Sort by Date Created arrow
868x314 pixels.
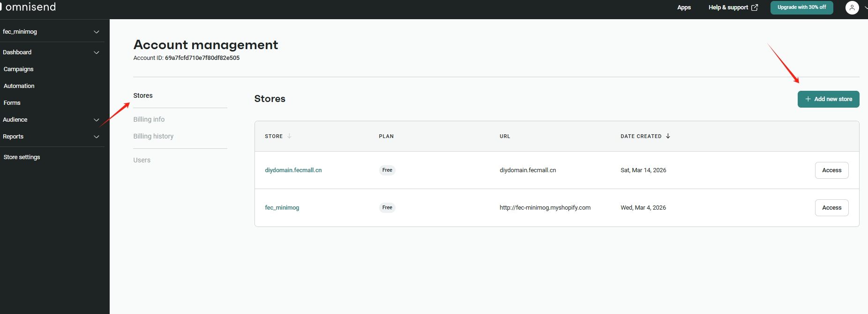click(x=668, y=136)
